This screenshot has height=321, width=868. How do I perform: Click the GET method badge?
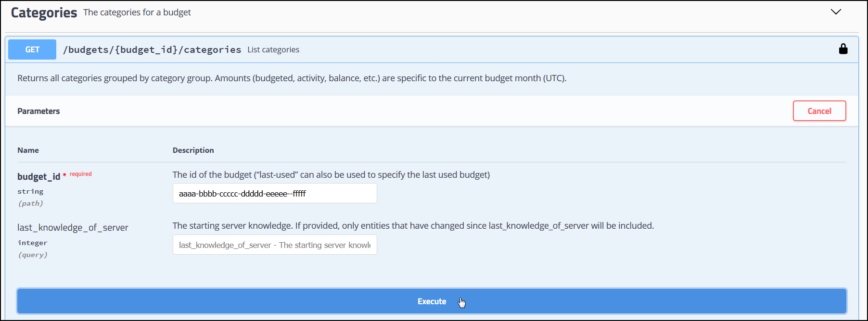tap(32, 49)
